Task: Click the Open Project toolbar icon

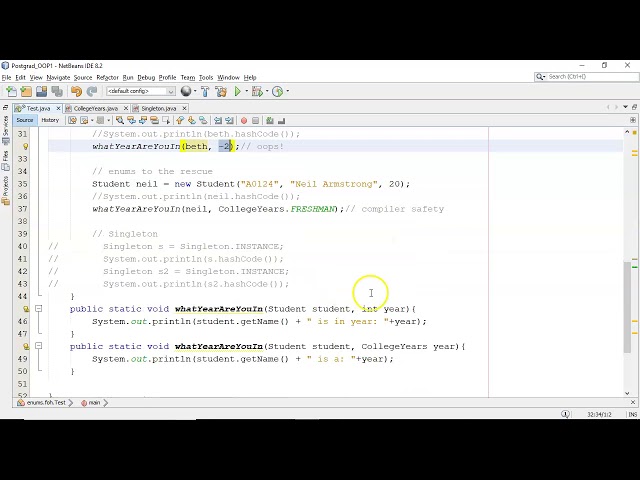Action: (41, 91)
